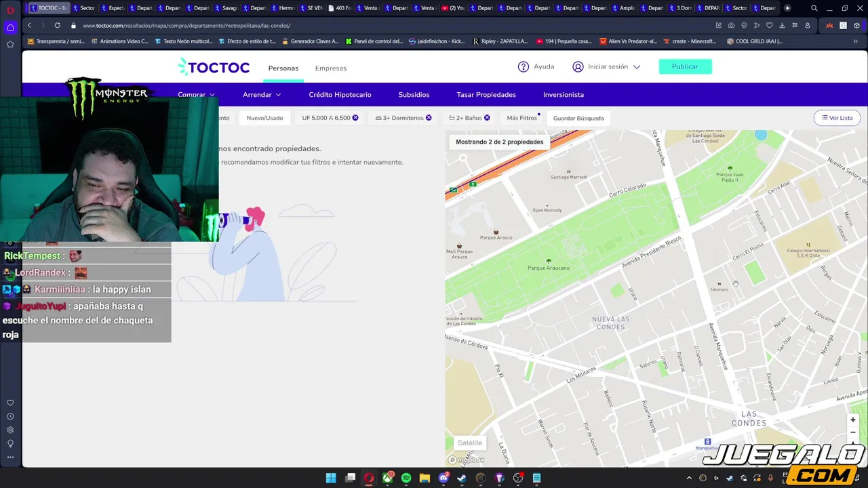This screenshot has width=868, height=488.
Task: Open the settings gear in Opera sidebar
Action: (x=10, y=430)
